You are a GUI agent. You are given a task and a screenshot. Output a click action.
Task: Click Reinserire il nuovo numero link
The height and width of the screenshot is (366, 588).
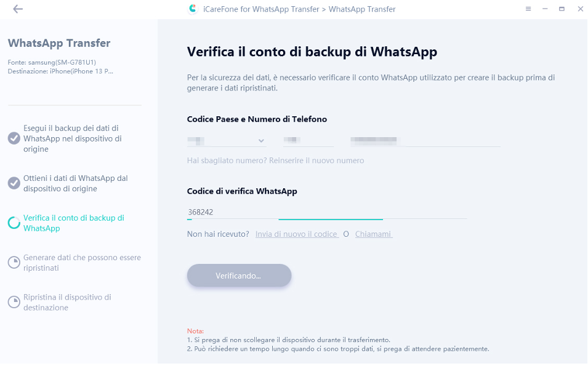pyautogui.click(x=316, y=161)
